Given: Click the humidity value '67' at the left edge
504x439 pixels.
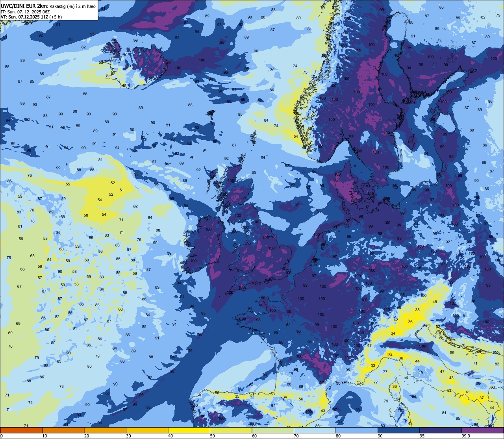Looking at the screenshot, I should [x=19, y=286].
